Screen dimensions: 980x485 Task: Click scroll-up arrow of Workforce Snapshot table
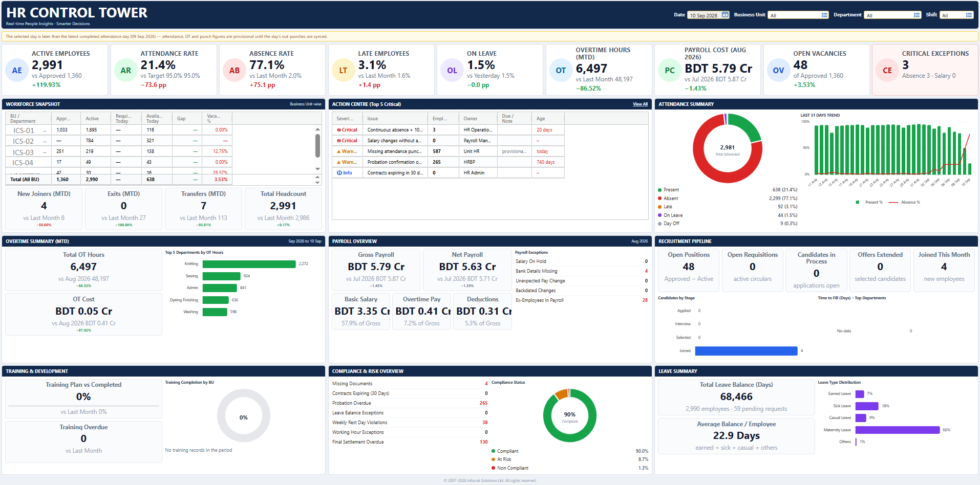click(317, 129)
